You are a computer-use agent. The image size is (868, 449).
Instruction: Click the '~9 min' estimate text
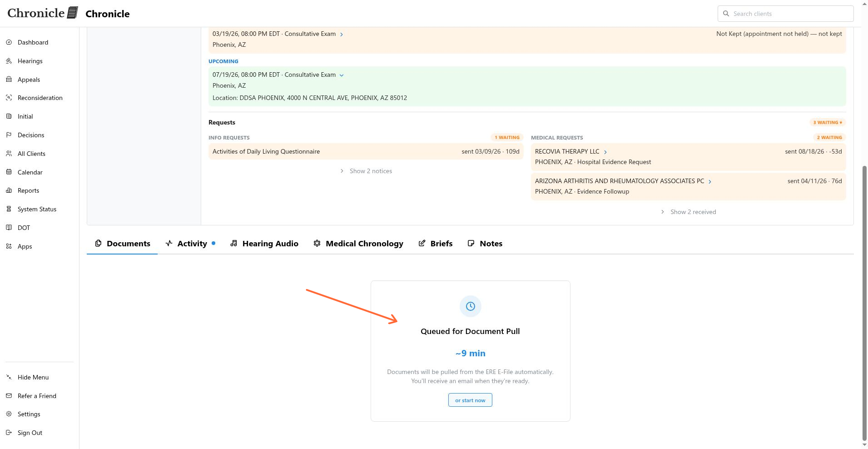tap(470, 353)
